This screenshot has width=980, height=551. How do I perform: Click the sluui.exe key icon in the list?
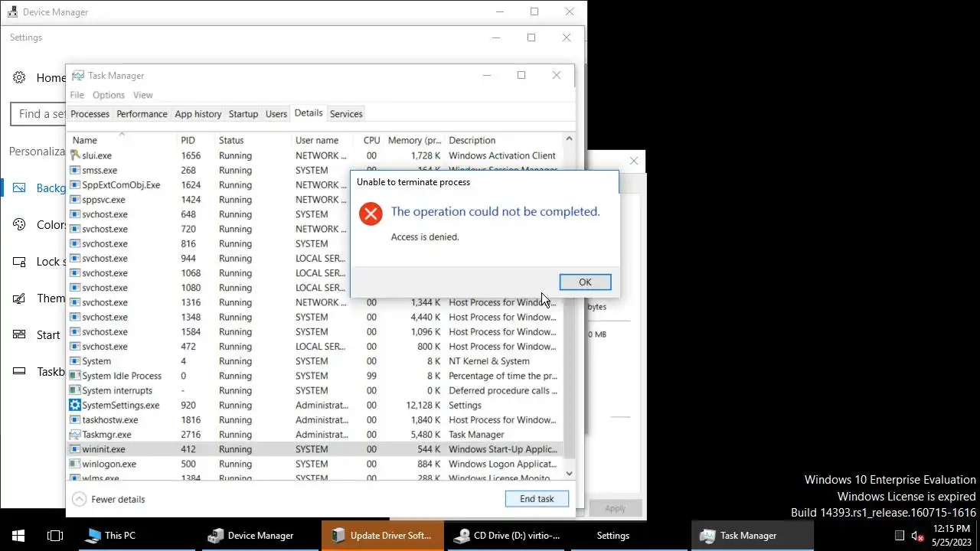click(75, 155)
